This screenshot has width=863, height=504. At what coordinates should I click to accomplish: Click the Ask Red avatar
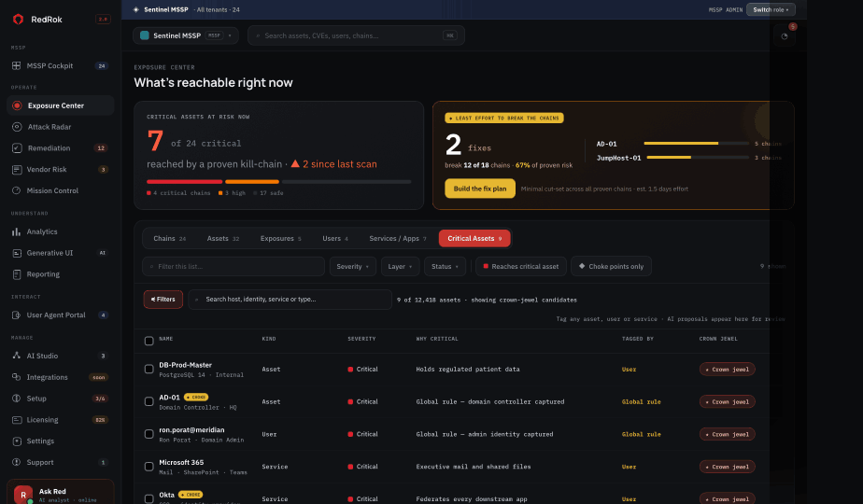coord(23,494)
